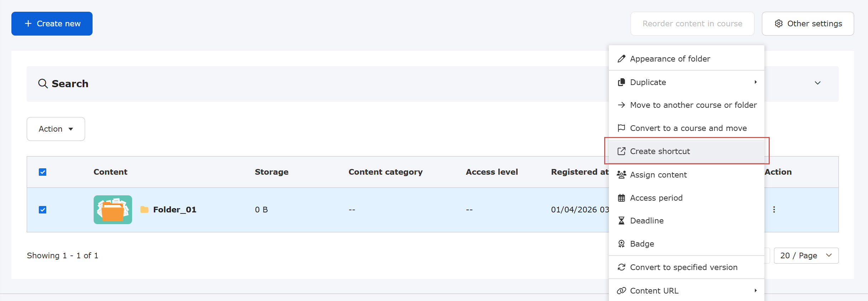Image resolution: width=868 pixels, height=301 pixels.
Task: Click the Duplicate copy icon
Action: click(621, 82)
